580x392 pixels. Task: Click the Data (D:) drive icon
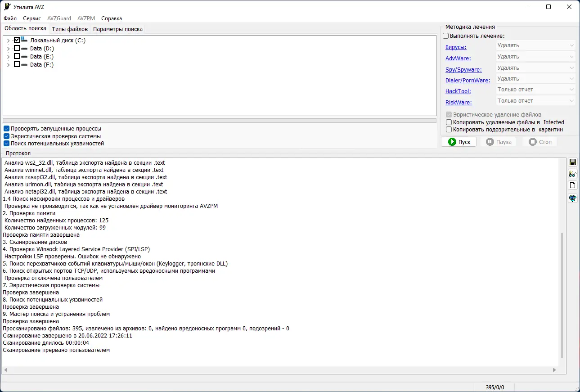pos(24,48)
